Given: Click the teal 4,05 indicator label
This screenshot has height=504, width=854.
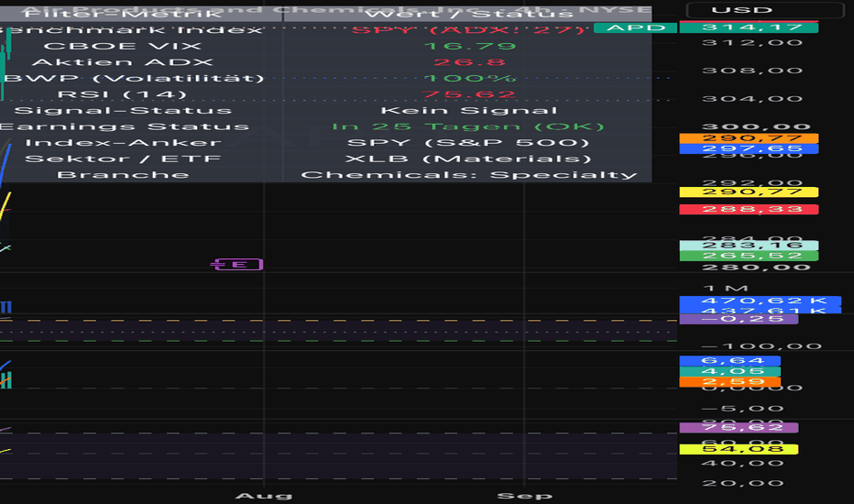Looking at the screenshot, I should (729, 372).
